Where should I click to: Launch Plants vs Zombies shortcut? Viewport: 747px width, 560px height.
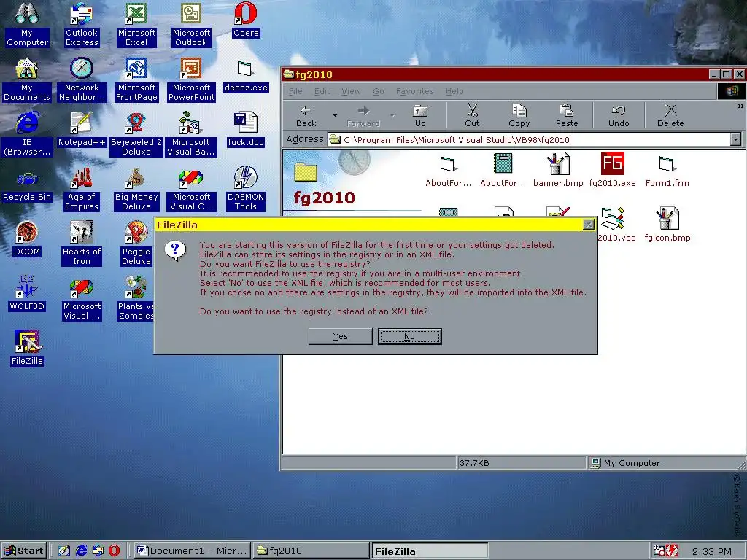136,298
